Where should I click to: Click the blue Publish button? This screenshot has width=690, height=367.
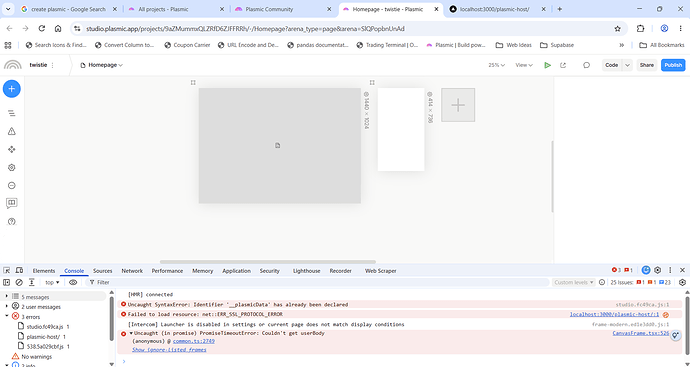[x=673, y=65]
